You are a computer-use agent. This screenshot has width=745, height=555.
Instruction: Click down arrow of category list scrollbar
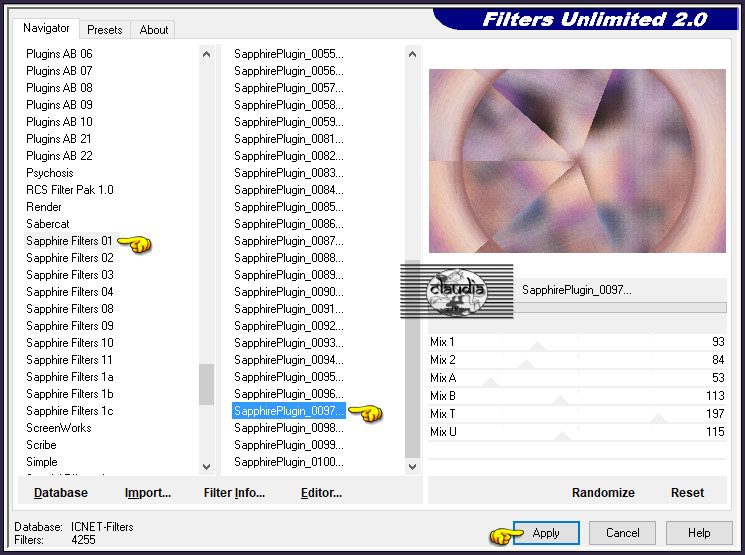tap(206, 467)
